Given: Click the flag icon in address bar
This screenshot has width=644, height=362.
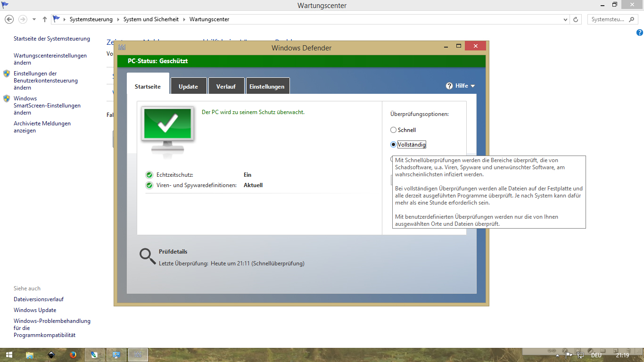Looking at the screenshot, I should [57, 19].
